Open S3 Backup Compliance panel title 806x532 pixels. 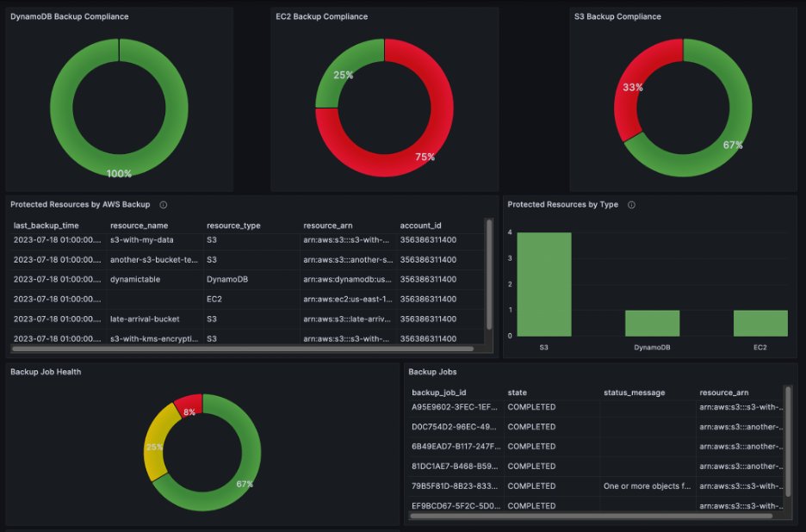[x=618, y=16]
